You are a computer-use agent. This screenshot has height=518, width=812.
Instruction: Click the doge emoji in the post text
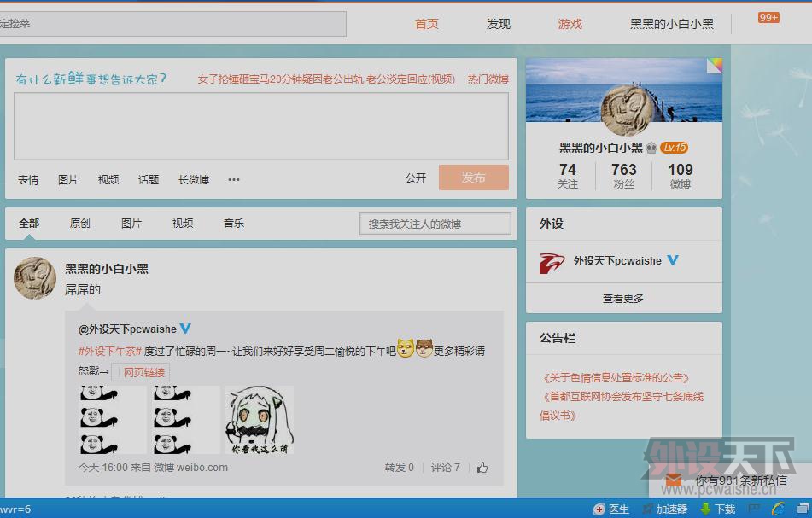pos(406,348)
